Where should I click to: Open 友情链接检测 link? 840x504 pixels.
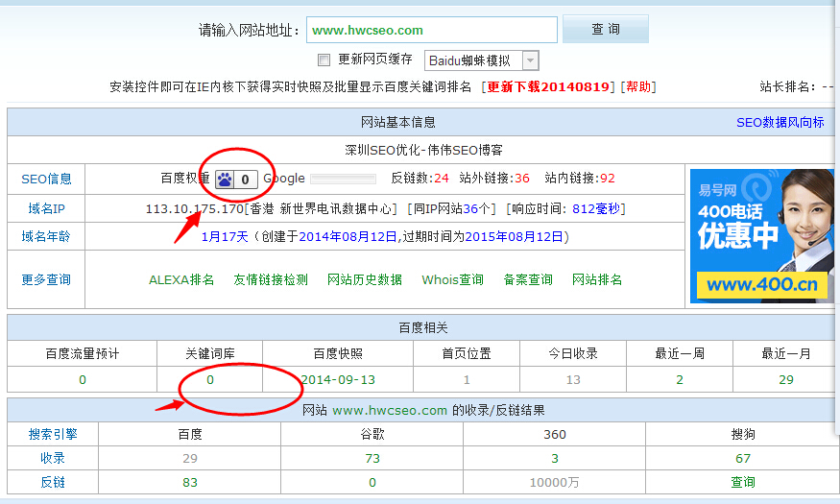pos(271,279)
